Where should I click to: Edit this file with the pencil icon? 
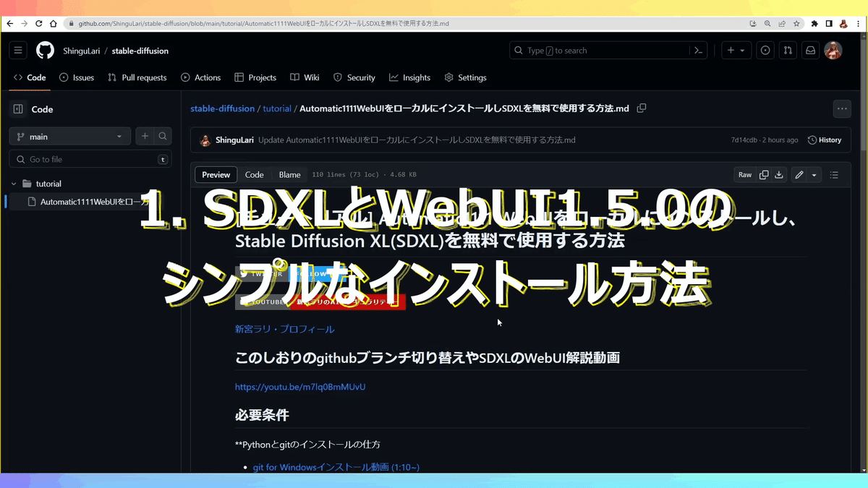coord(799,174)
